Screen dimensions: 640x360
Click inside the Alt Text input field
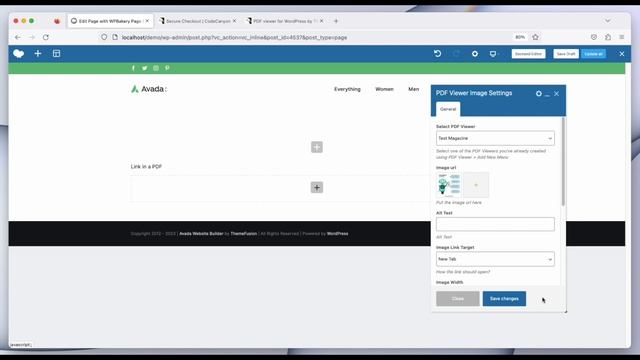[x=495, y=224]
